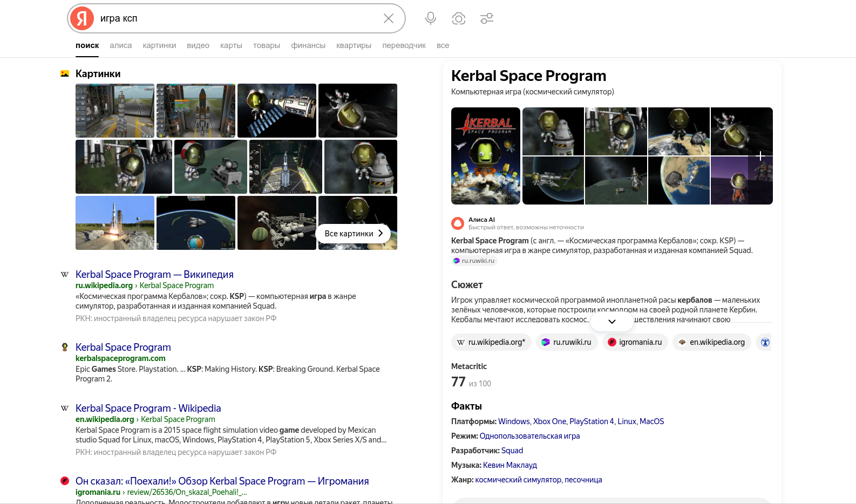Click Wikipedia favicon beside Википедия result
The height and width of the screenshot is (504, 856).
65,275
